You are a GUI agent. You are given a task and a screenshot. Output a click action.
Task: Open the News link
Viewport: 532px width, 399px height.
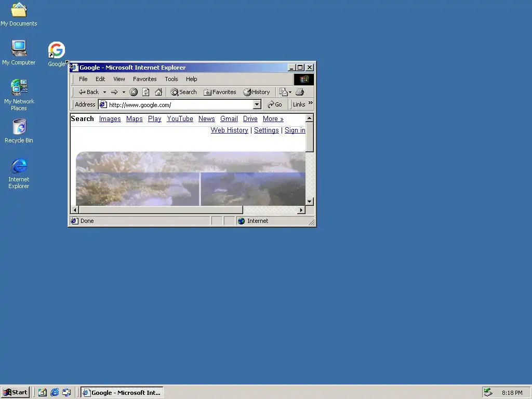click(x=207, y=119)
